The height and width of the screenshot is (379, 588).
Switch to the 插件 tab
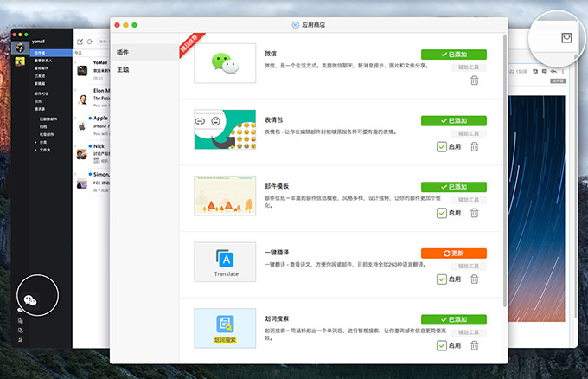coord(144,52)
